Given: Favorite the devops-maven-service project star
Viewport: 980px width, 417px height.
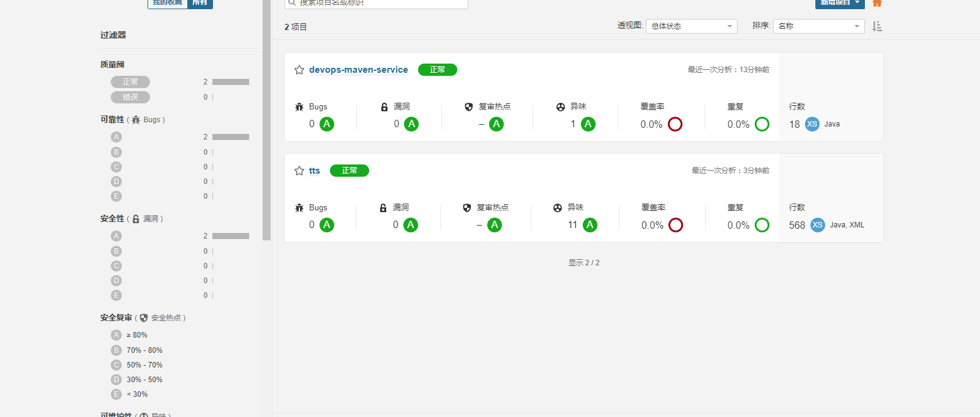Looking at the screenshot, I should tap(299, 70).
